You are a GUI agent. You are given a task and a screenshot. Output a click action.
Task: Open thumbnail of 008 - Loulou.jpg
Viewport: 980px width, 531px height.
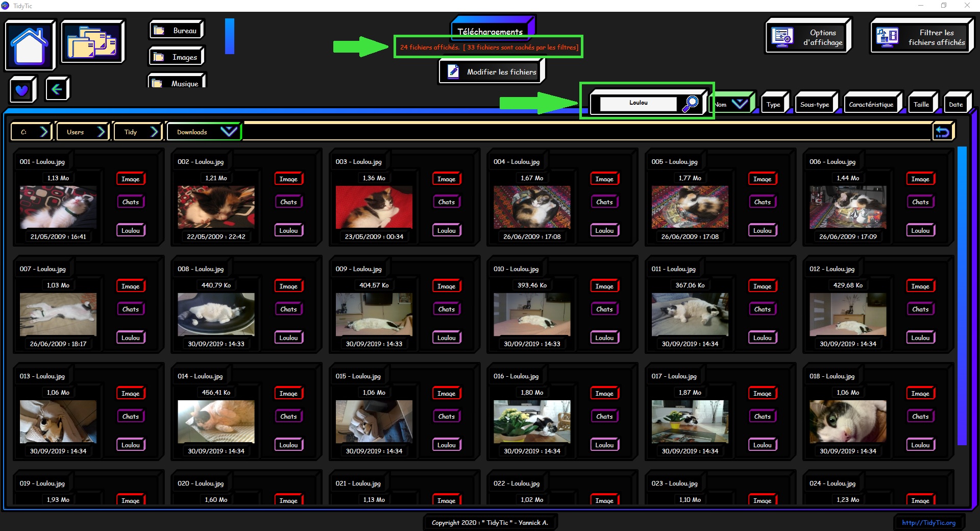point(216,314)
